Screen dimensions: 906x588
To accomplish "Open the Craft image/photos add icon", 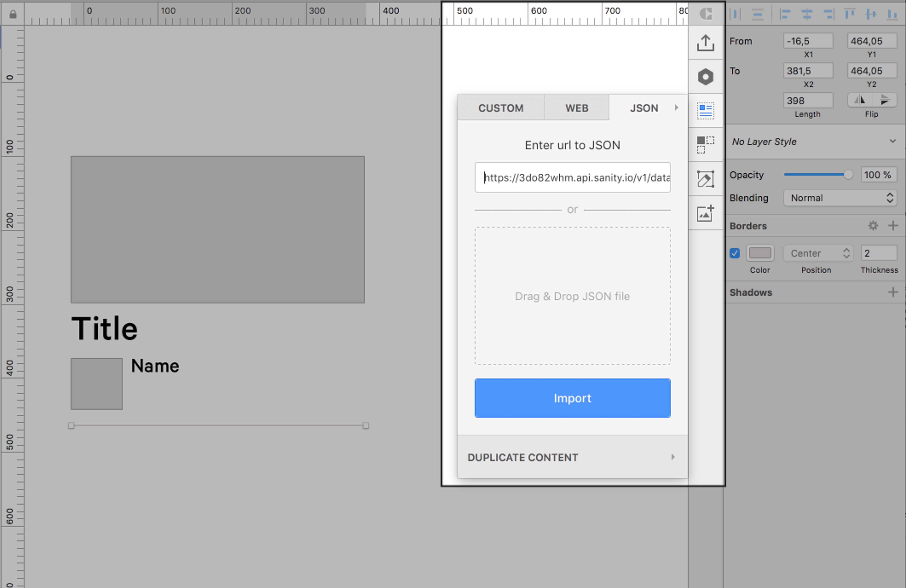I will click(x=705, y=213).
